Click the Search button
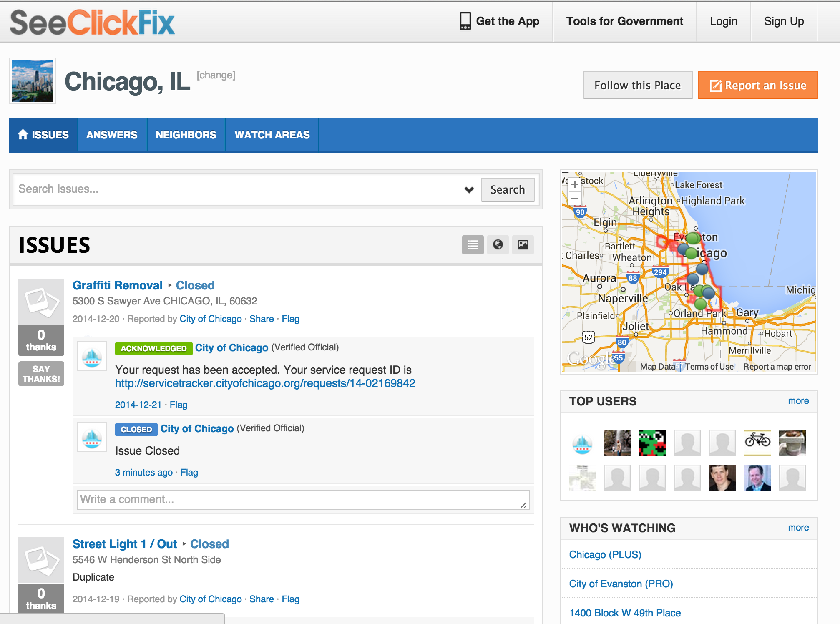Viewport: 840px width, 624px height. (x=508, y=190)
